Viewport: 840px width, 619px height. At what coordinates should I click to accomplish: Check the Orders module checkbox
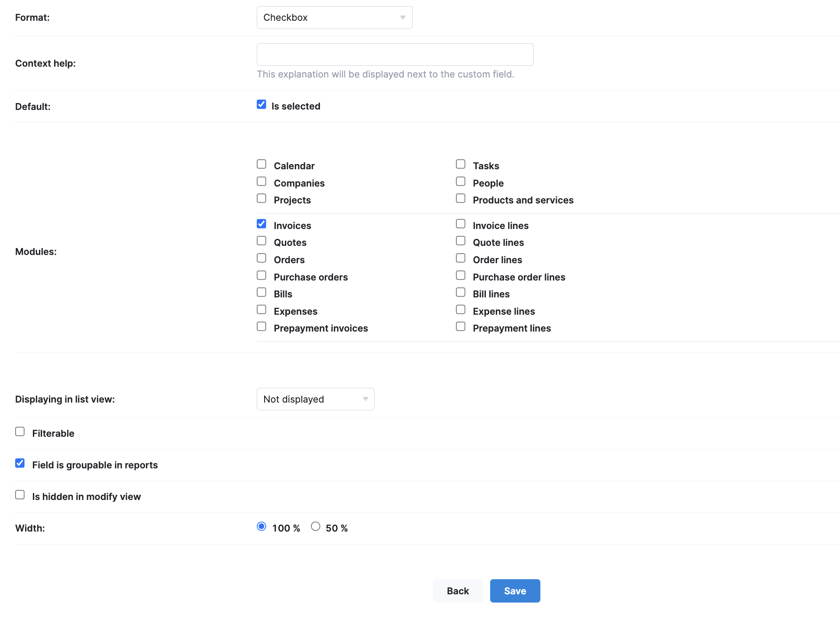click(262, 258)
